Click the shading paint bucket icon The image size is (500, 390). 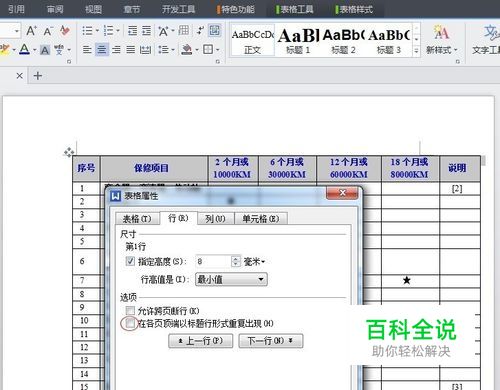click(187, 50)
